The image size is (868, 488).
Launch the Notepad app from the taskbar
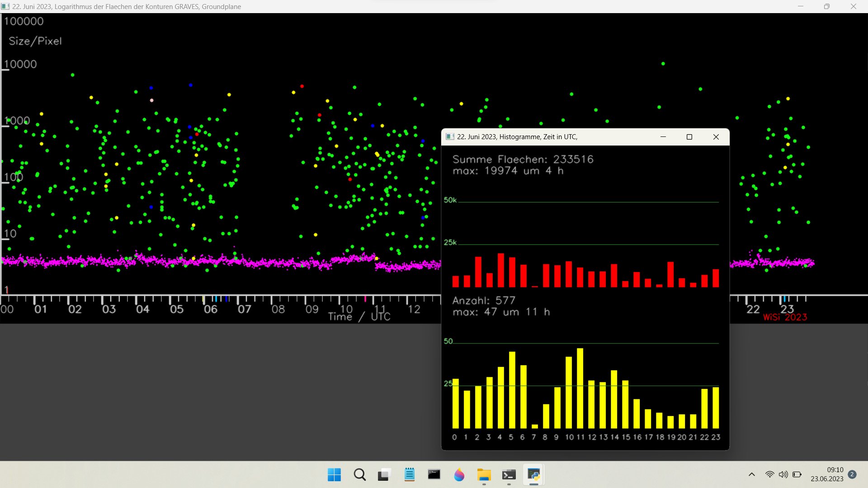point(410,475)
